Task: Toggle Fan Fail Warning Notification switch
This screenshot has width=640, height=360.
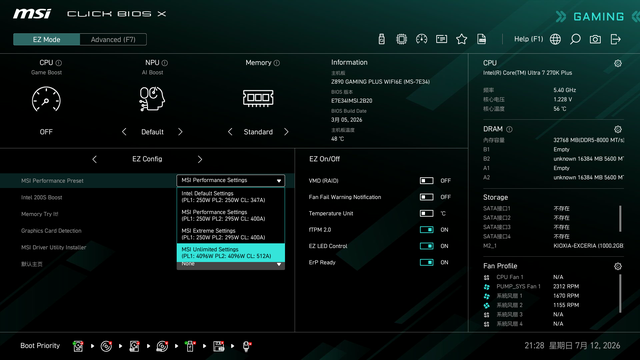Action: (x=427, y=197)
